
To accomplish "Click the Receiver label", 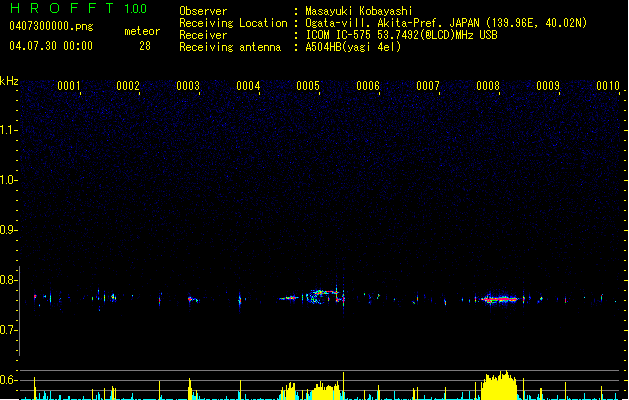I will pos(203,35).
